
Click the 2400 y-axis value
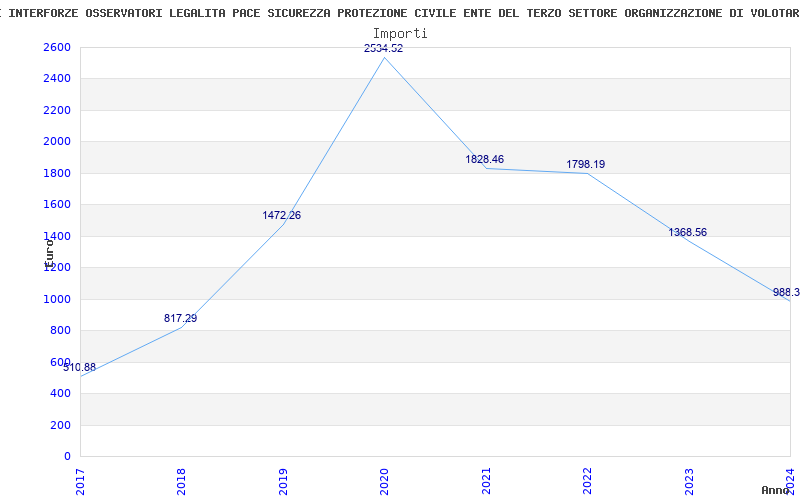pos(57,79)
